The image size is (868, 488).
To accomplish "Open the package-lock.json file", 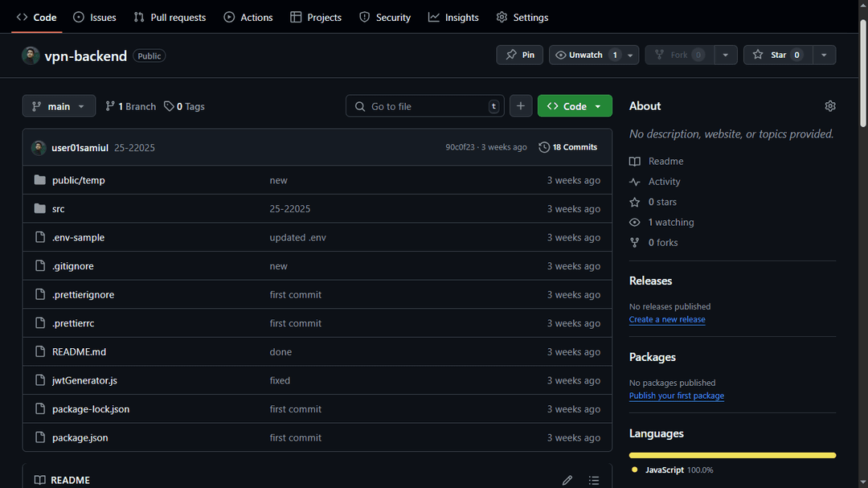I will click(x=91, y=408).
